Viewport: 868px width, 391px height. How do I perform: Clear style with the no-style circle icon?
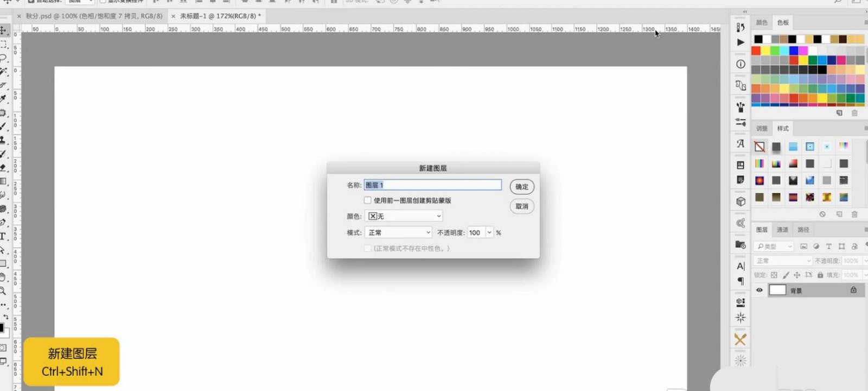[822, 215]
